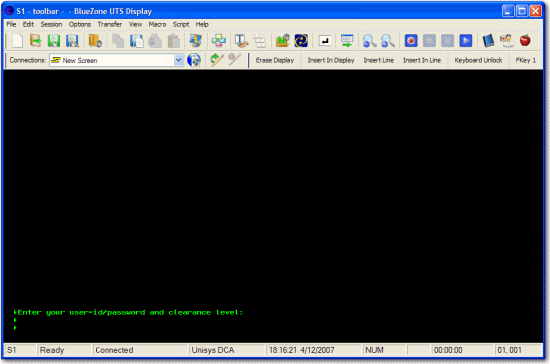Screen dimensions: 550x364
Task: Click the 'Connected' status bar entry
Action: [114, 350]
